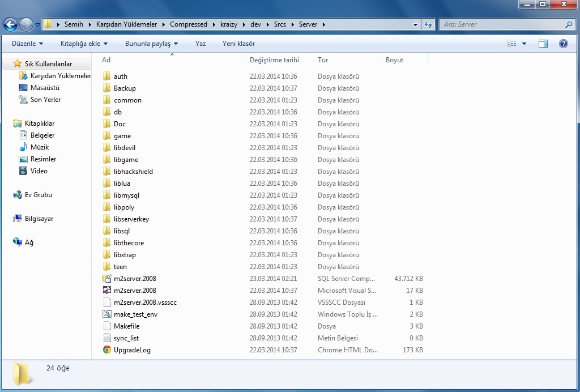This screenshot has width=580, height=392.
Task: Select m2server.2008 SQL Server Compact file icon
Action: click(107, 279)
